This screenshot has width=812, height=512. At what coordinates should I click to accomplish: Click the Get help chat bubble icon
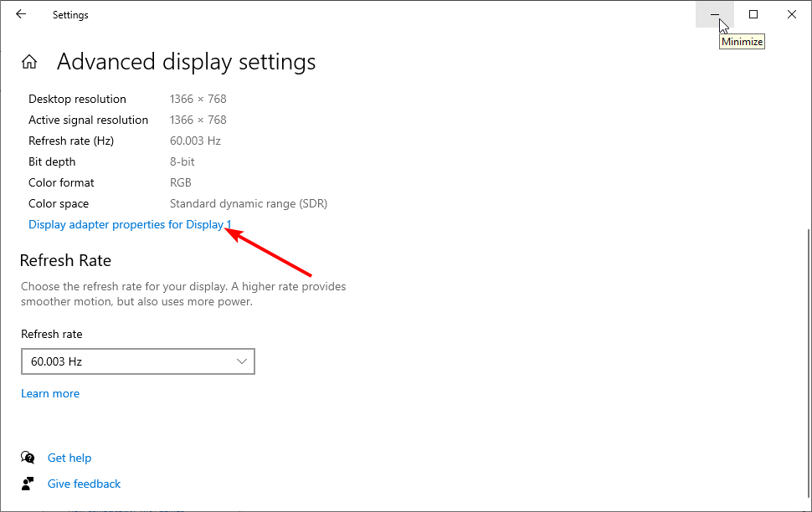pos(28,457)
